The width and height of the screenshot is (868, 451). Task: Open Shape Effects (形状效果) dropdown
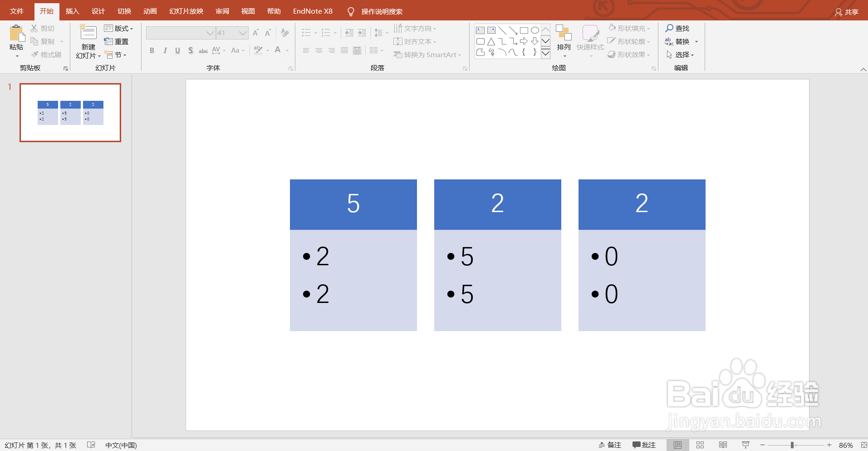[x=629, y=55]
